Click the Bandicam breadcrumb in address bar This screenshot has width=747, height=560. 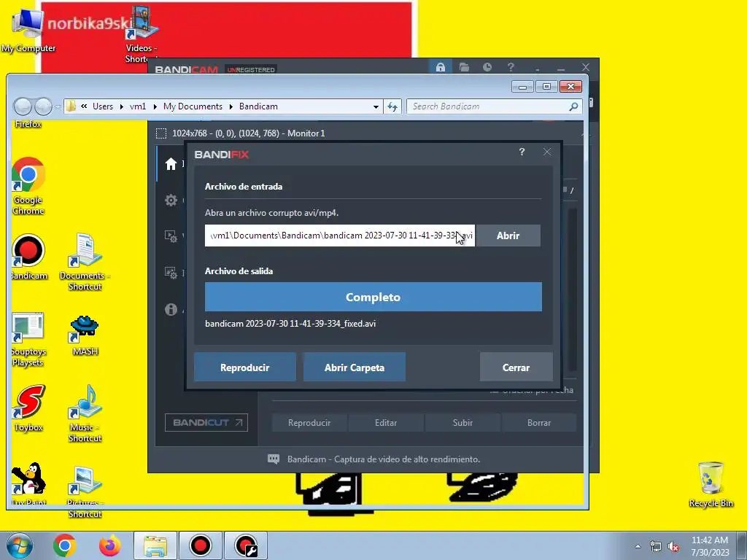[x=258, y=106]
